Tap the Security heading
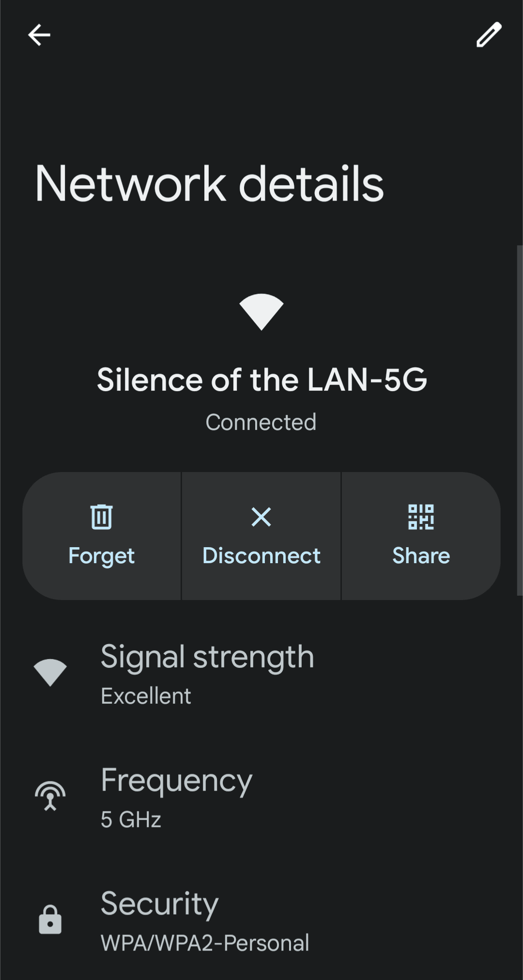 (159, 904)
